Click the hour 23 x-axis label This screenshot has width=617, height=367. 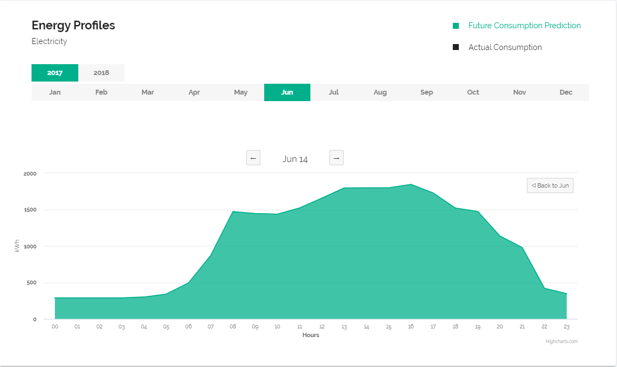[x=567, y=327]
